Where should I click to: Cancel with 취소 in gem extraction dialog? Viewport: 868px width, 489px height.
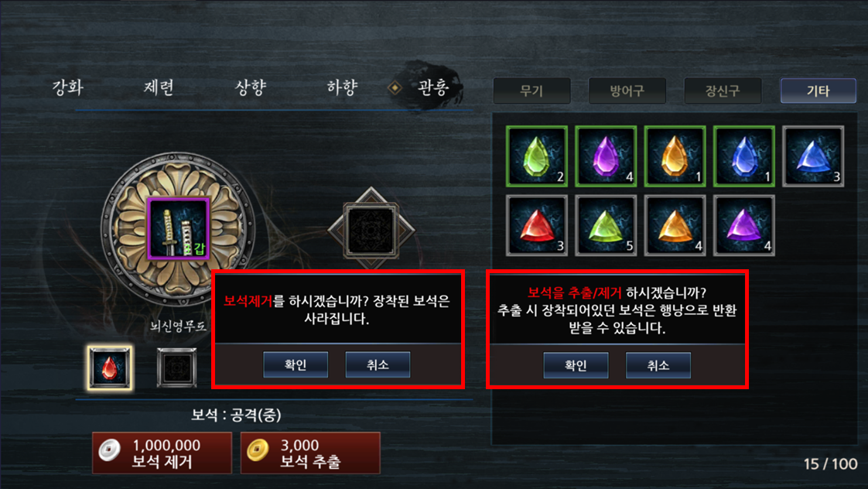pyautogui.click(x=658, y=365)
